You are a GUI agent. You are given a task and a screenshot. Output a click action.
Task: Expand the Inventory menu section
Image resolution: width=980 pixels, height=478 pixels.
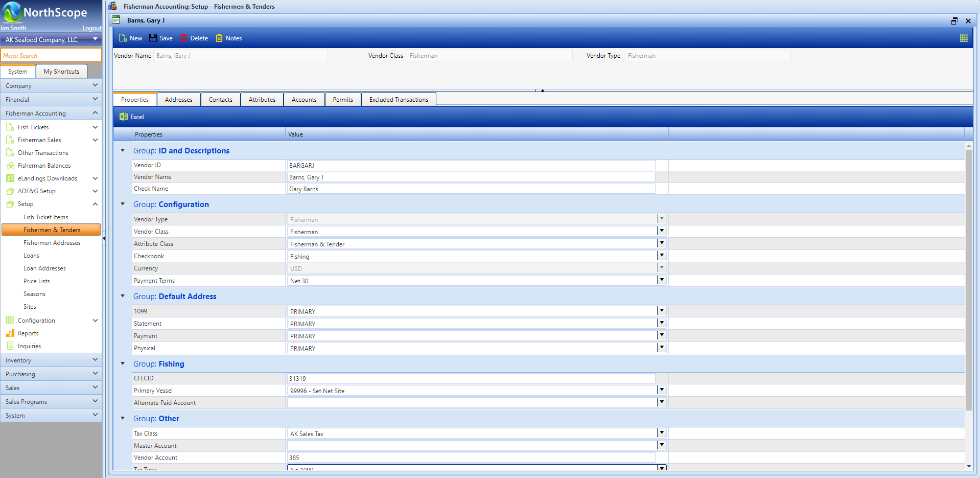51,360
